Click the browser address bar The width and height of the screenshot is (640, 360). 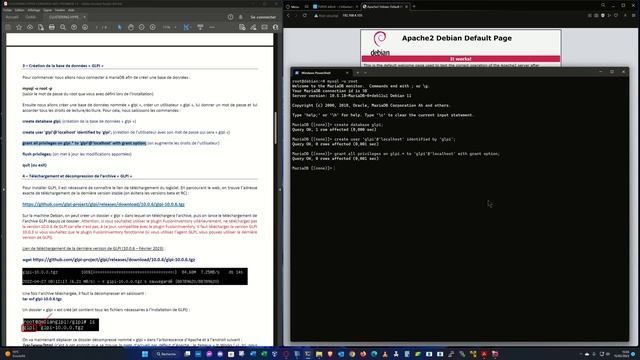point(447,16)
